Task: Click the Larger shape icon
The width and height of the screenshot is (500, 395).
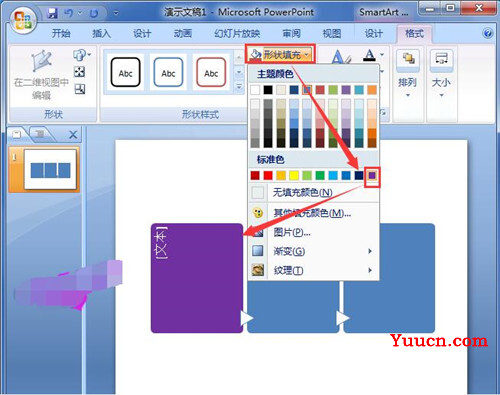Action: (x=80, y=72)
